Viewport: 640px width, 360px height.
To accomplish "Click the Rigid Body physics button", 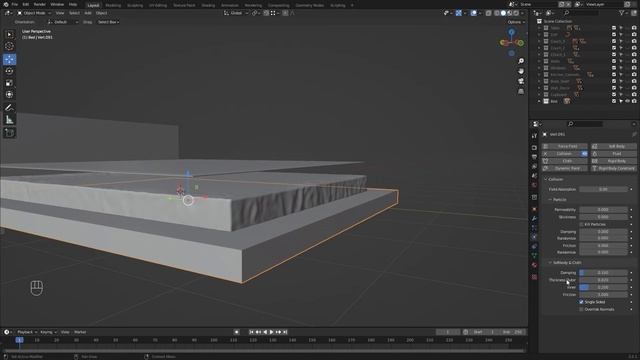I will pos(614,161).
